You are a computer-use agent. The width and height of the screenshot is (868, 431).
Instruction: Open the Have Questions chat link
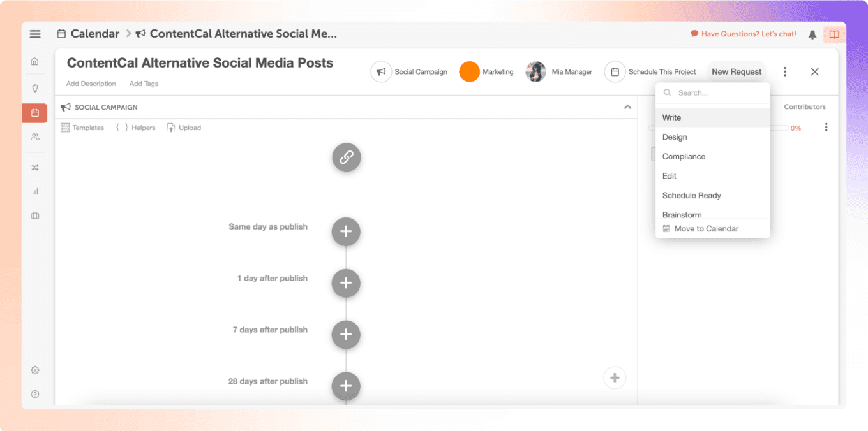(744, 34)
